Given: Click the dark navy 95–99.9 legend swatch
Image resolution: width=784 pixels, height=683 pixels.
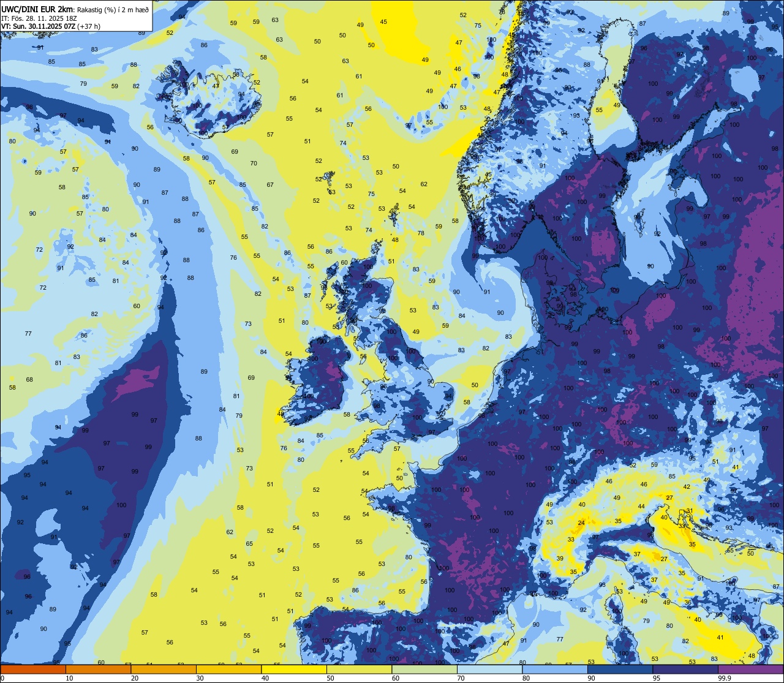Looking at the screenshot, I should (685, 669).
